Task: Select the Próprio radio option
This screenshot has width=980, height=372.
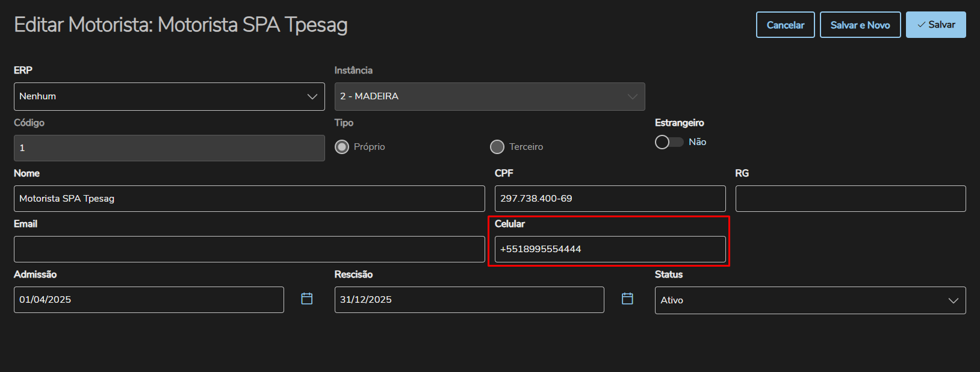Action: tap(342, 147)
